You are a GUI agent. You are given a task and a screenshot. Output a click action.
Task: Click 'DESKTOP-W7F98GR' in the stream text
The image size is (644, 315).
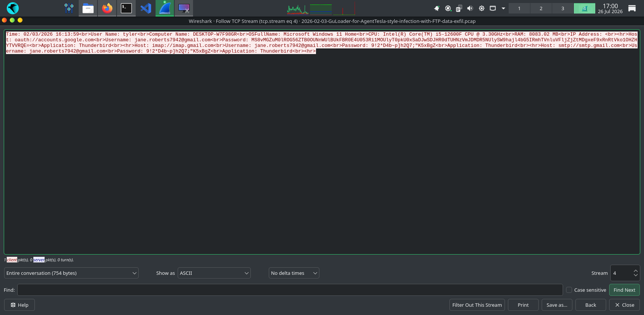pyautogui.click(x=215, y=34)
